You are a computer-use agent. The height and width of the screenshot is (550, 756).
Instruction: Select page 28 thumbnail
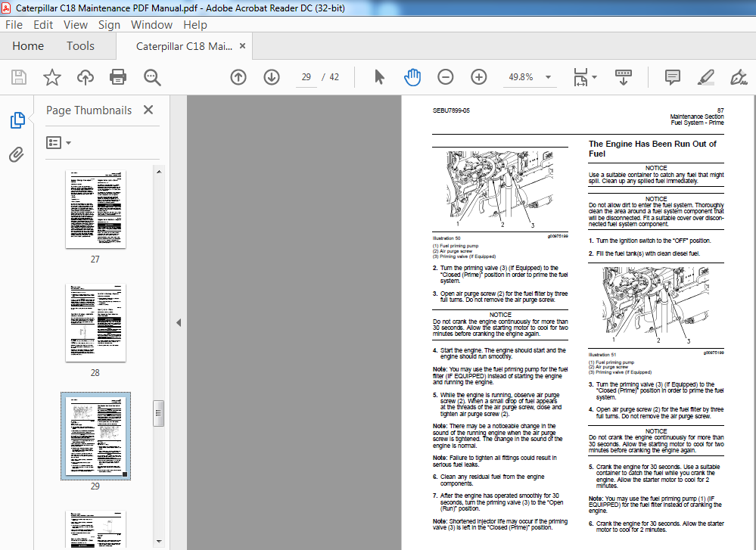pyautogui.click(x=95, y=322)
